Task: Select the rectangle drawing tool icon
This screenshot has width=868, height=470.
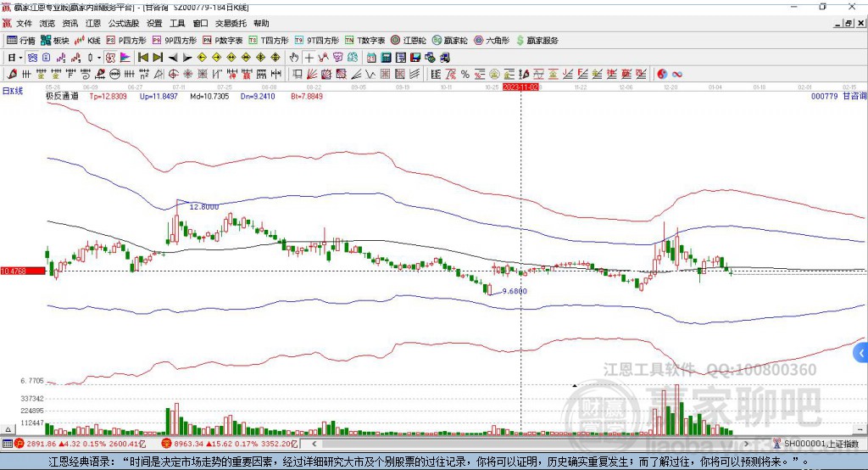Action: (298, 74)
